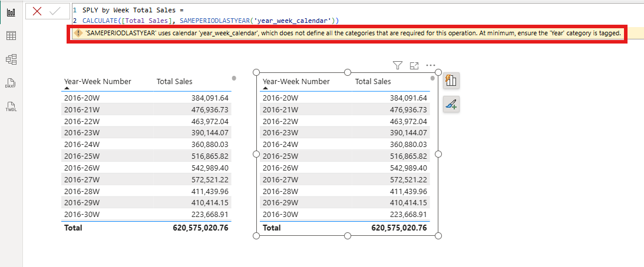Click 384,091.64 value in left table
This screenshot has height=267, width=644.
click(210, 98)
